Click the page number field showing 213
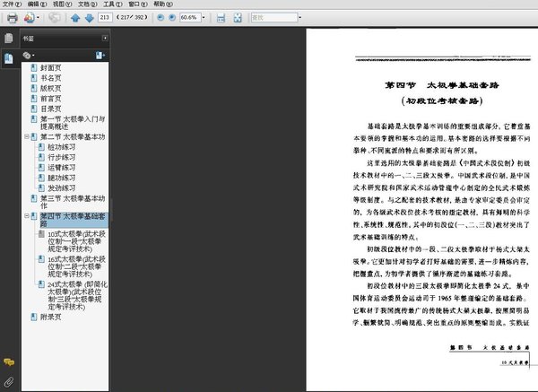The image size is (538, 392). click(105, 17)
